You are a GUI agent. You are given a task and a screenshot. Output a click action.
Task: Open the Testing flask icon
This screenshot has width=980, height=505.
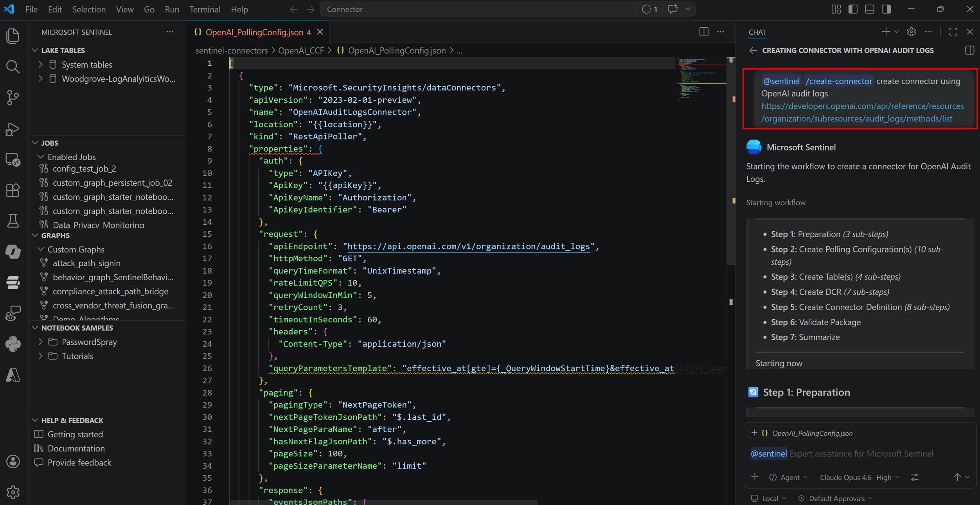coord(13,221)
